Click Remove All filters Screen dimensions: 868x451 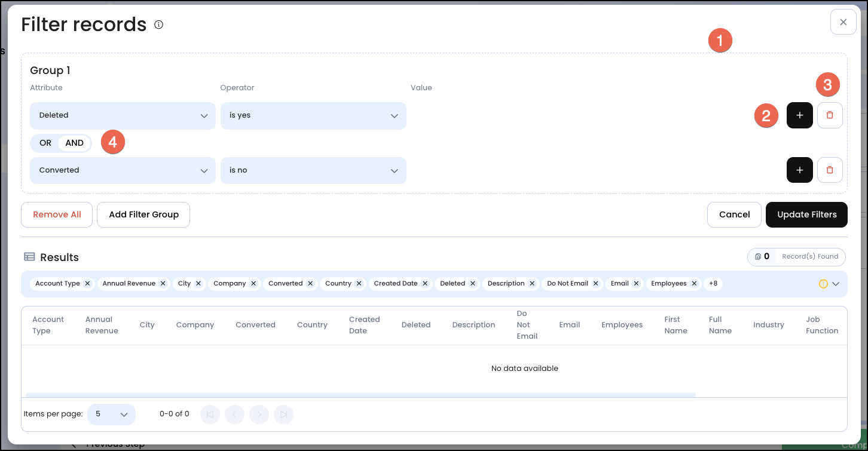57,214
